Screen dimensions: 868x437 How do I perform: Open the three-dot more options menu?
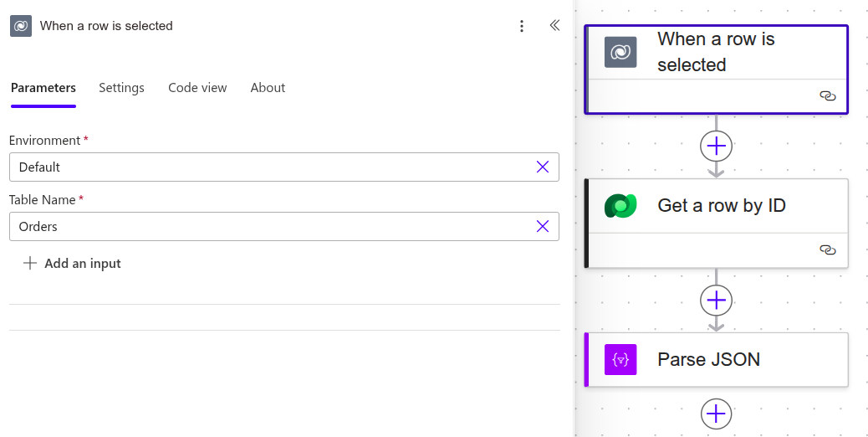coord(522,26)
